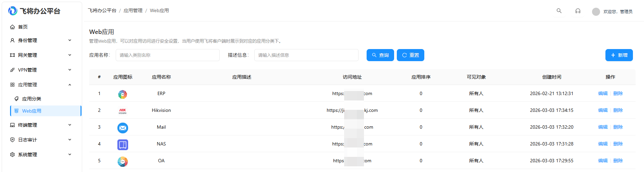The image size is (644, 172).
Task: Click the 飞将办公平台 logo icon
Action: point(13,11)
